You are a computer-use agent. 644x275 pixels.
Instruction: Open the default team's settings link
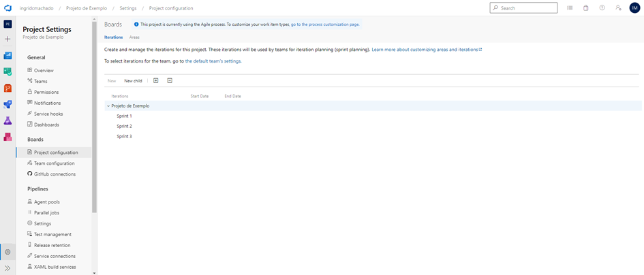pos(213,61)
